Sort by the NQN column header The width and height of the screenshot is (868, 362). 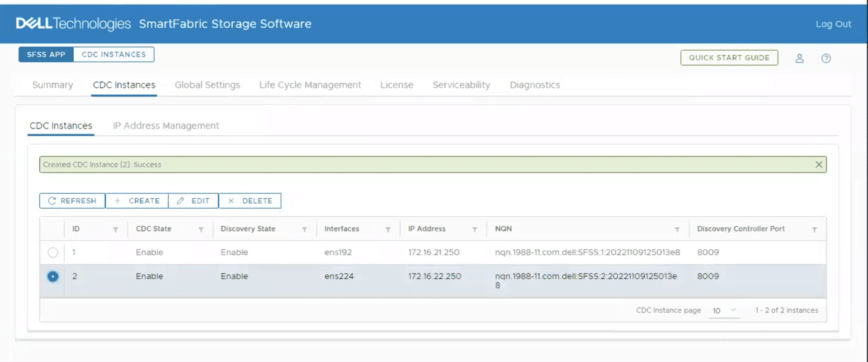coord(503,229)
